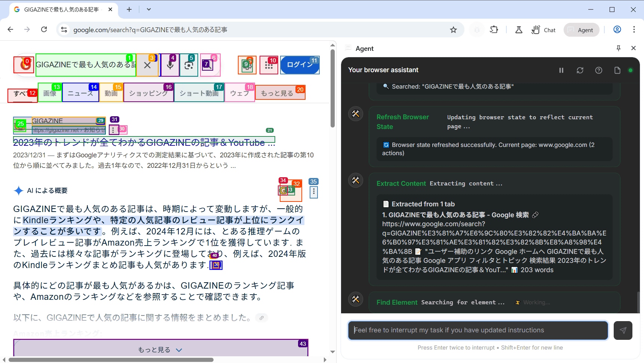
Task: Open Google Lens image search icon
Action: (189, 65)
